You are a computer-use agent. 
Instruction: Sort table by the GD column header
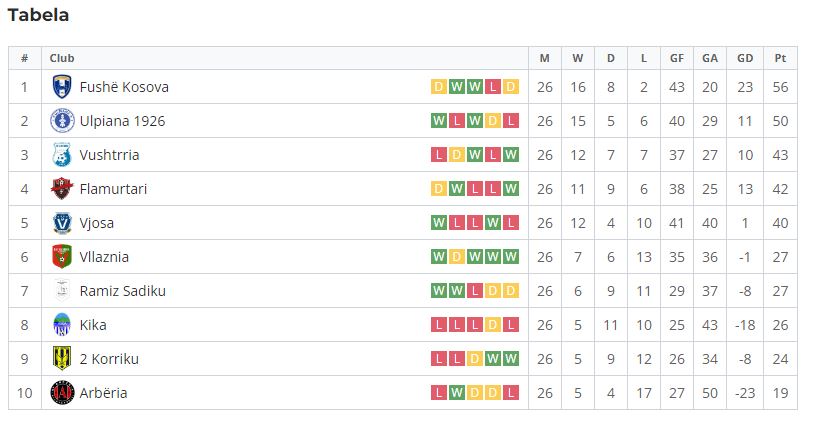click(745, 58)
